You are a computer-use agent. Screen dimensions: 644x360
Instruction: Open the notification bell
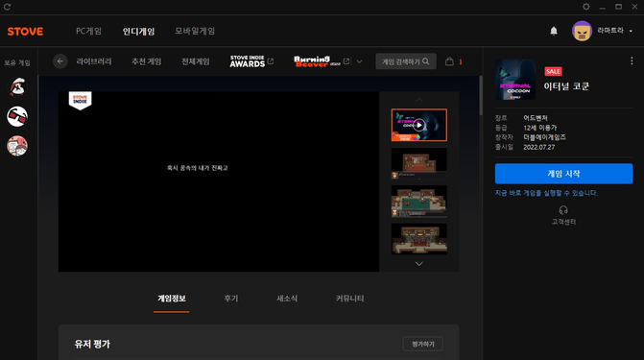point(554,31)
